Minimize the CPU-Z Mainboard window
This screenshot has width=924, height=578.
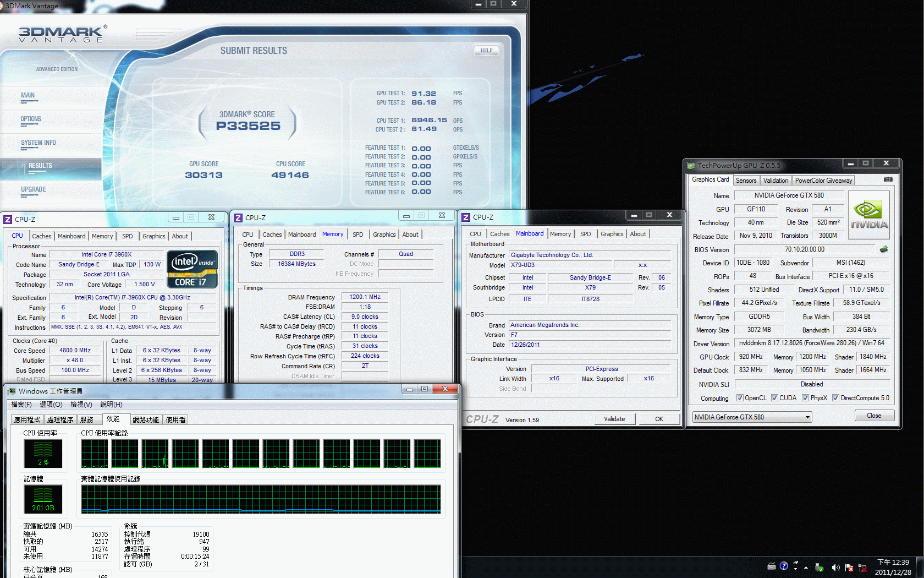coord(634,215)
